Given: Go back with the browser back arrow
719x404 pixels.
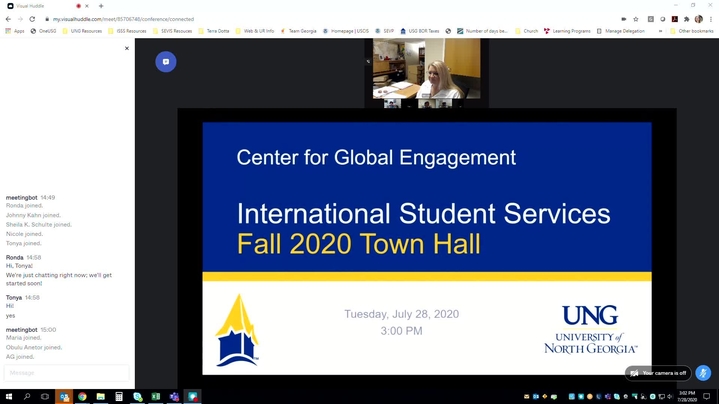Looking at the screenshot, I should coord(8,19).
